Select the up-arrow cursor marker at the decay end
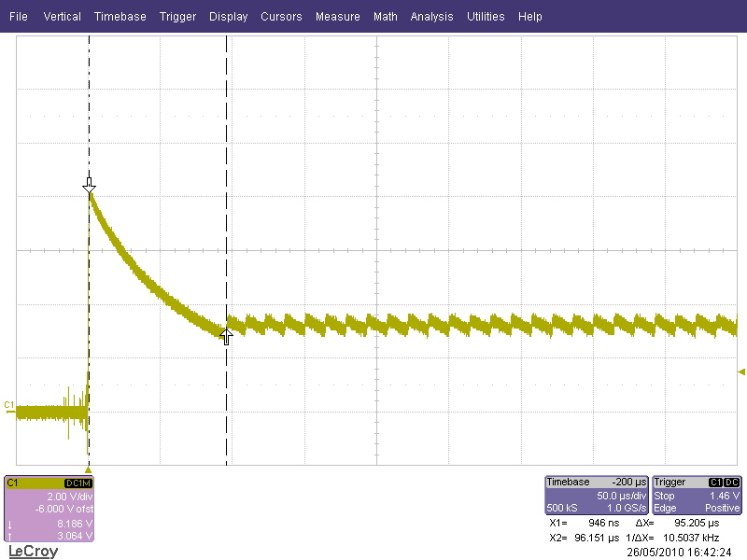The image size is (747, 560). coord(226,337)
